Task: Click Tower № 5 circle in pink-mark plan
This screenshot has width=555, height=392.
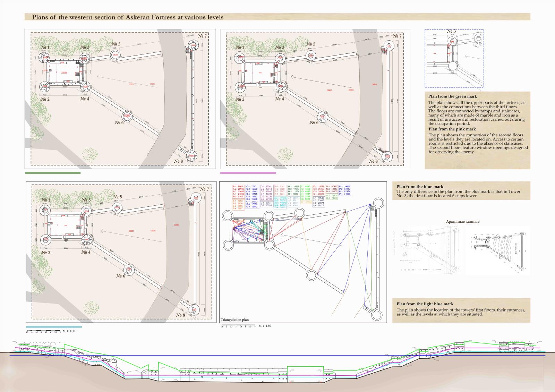Action: point(311,56)
